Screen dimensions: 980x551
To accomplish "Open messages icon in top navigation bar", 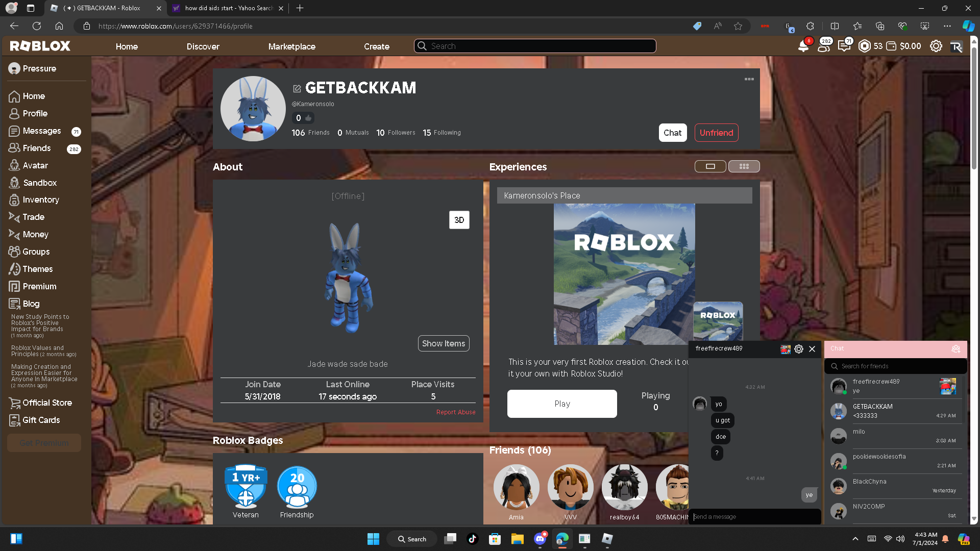I will pyautogui.click(x=844, y=46).
